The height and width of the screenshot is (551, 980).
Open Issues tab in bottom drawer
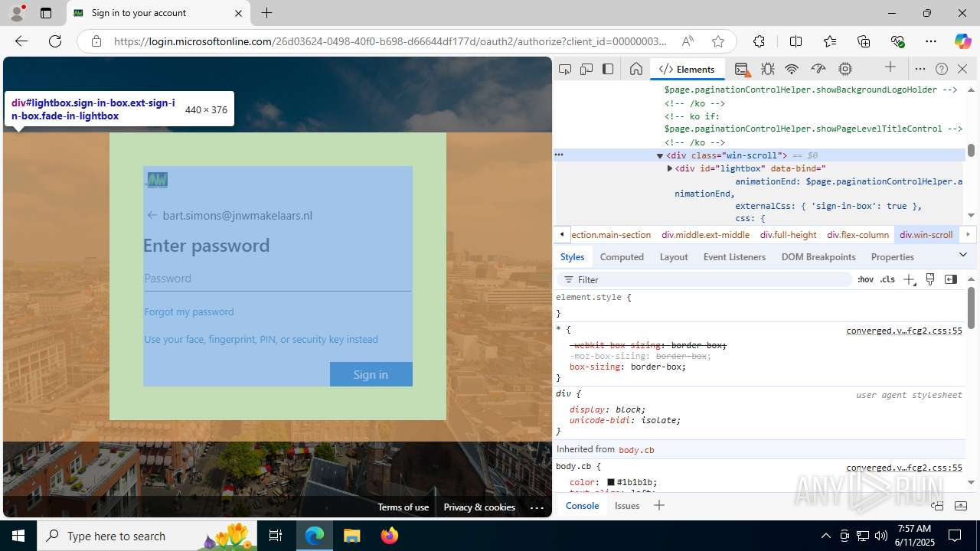tap(626, 506)
